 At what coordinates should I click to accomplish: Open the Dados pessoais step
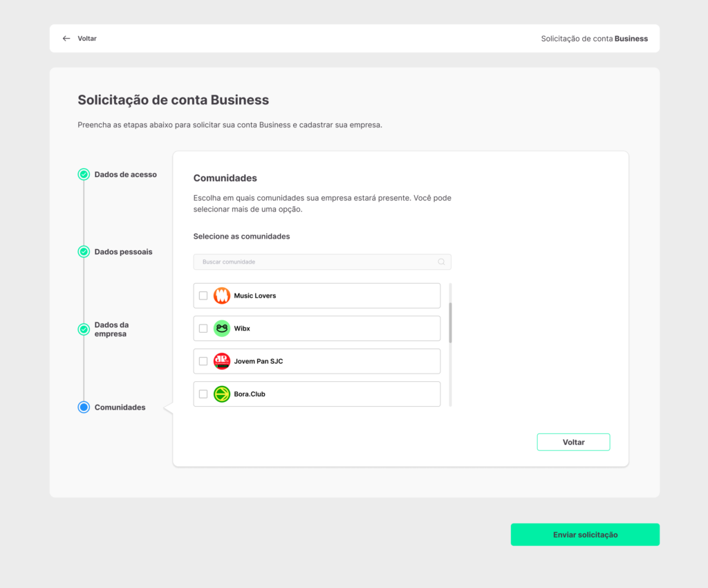click(x=123, y=252)
